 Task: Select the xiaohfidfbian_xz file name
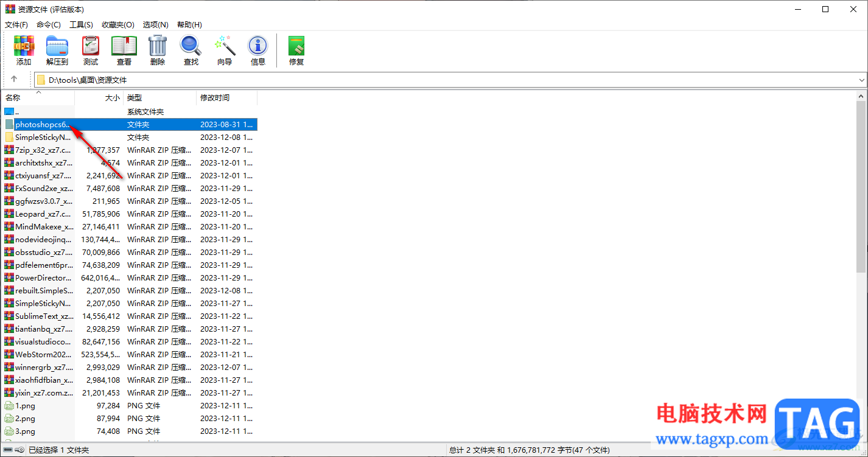click(43, 380)
